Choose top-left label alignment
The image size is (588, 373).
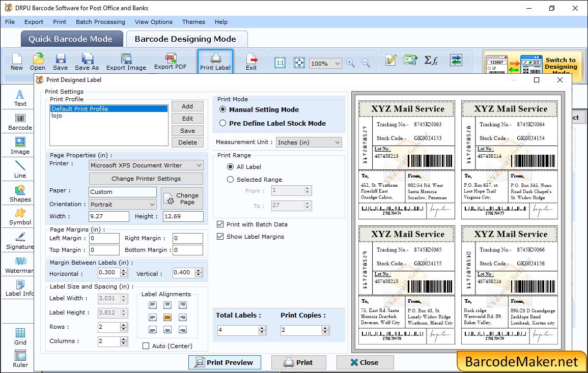pos(153,305)
